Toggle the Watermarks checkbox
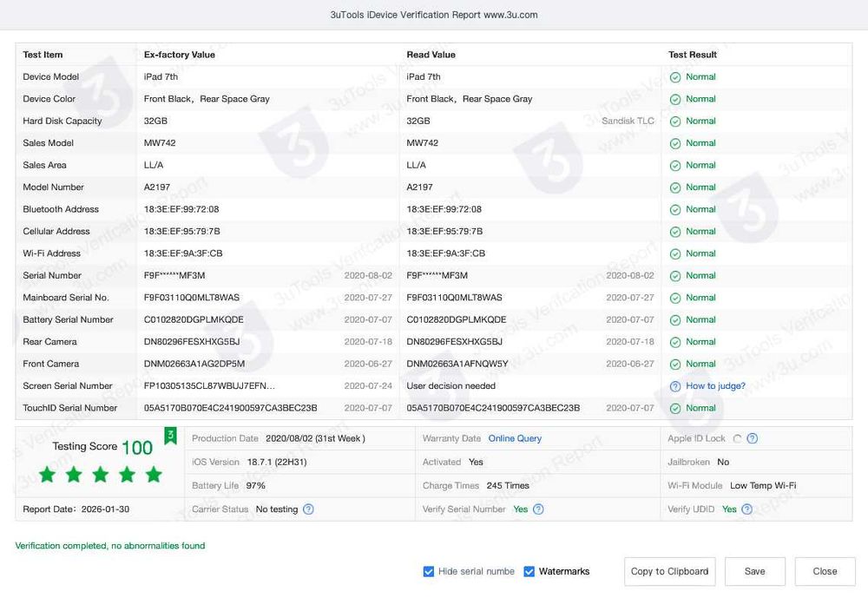This screenshot has height=598, width=868. tap(529, 571)
